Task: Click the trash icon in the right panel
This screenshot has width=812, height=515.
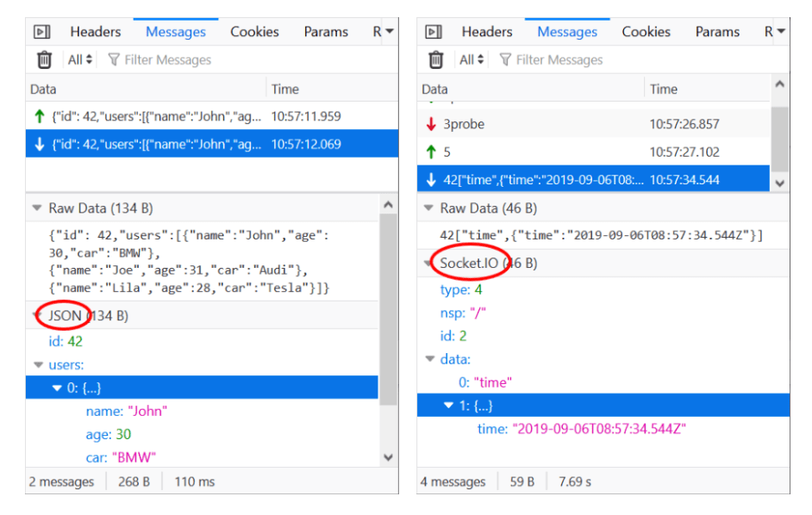Action: tap(437, 59)
